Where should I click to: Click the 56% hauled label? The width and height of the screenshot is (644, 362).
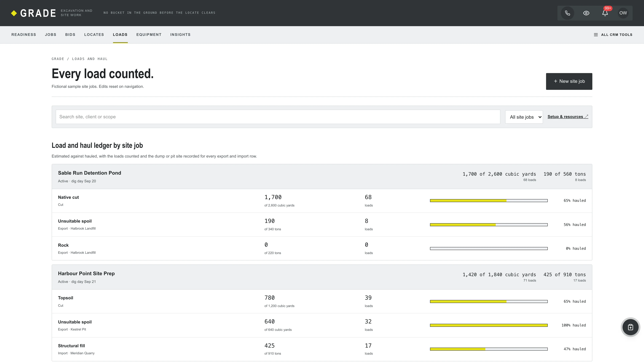tap(575, 225)
